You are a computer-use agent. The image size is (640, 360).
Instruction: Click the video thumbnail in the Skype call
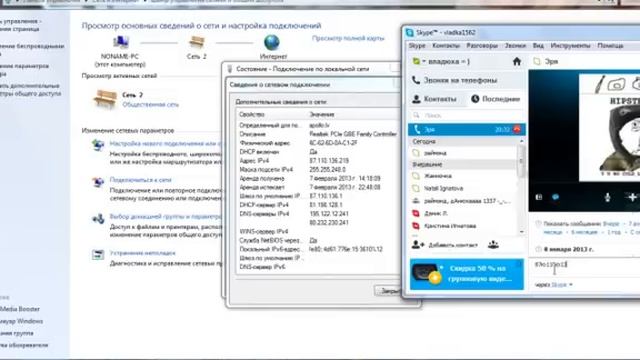[x=610, y=127]
